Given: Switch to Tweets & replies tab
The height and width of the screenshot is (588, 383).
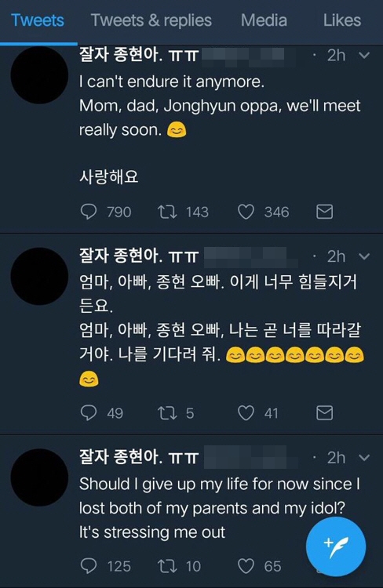Looking at the screenshot, I should [151, 20].
